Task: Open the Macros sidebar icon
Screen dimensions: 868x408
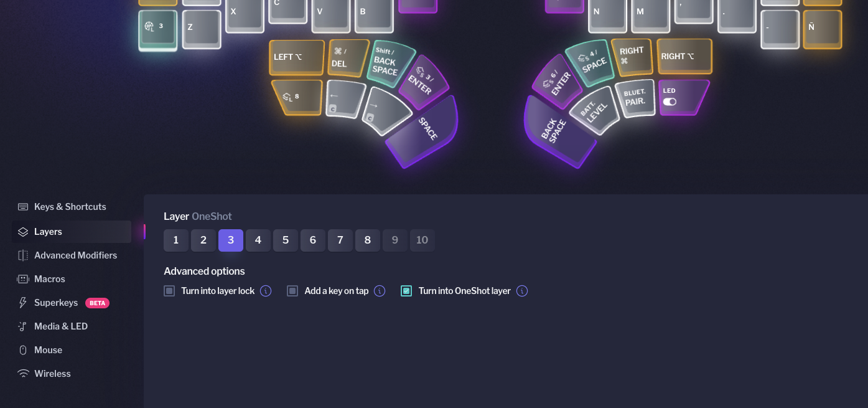Action: (23, 279)
